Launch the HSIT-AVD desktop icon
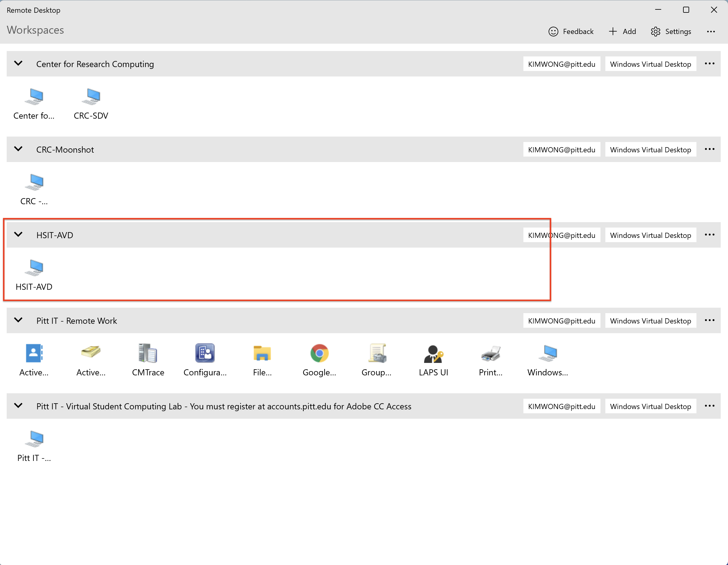 (x=34, y=275)
